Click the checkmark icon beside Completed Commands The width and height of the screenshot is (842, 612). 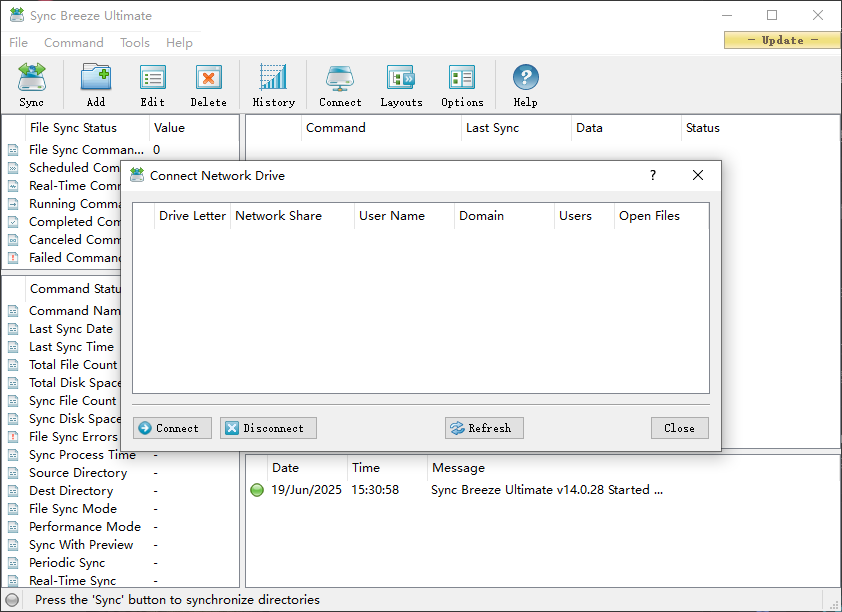[13, 222]
